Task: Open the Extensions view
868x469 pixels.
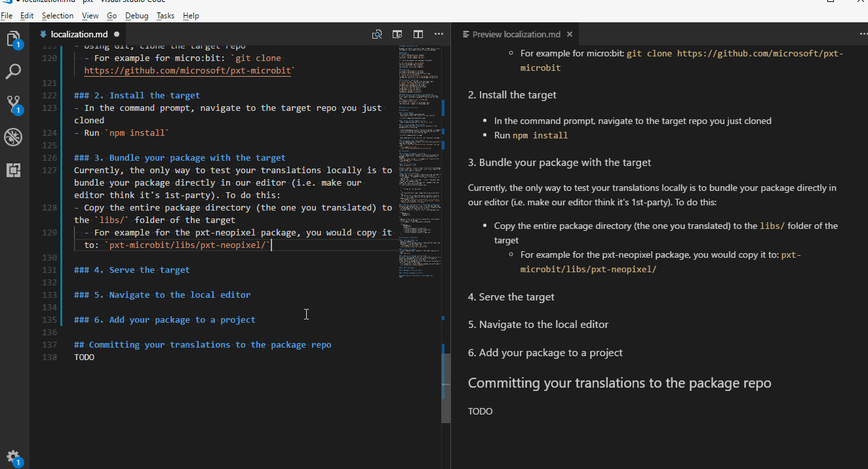Action: coord(14,170)
